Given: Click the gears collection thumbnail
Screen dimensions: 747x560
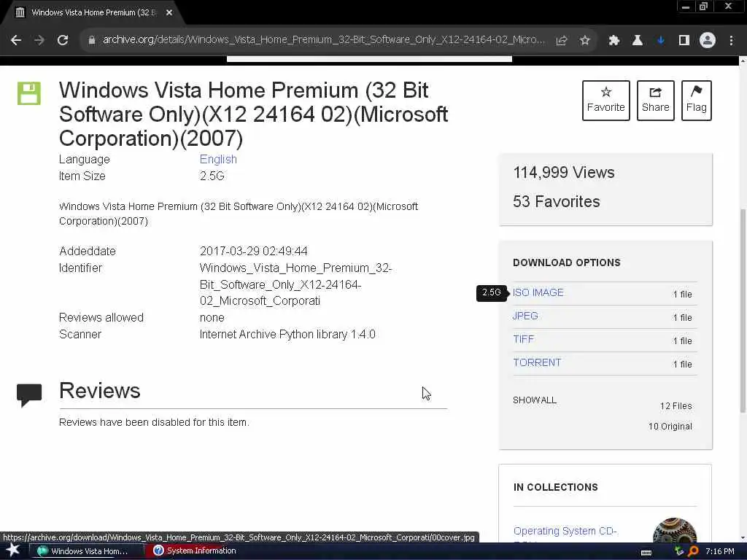Looking at the screenshot, I should (x=674, y=531).
